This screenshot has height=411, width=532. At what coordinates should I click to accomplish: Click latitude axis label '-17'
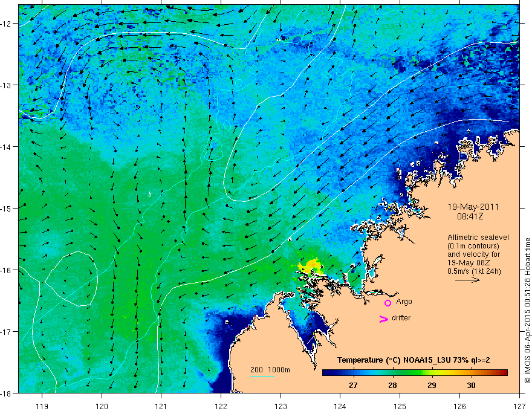(7, 331)
